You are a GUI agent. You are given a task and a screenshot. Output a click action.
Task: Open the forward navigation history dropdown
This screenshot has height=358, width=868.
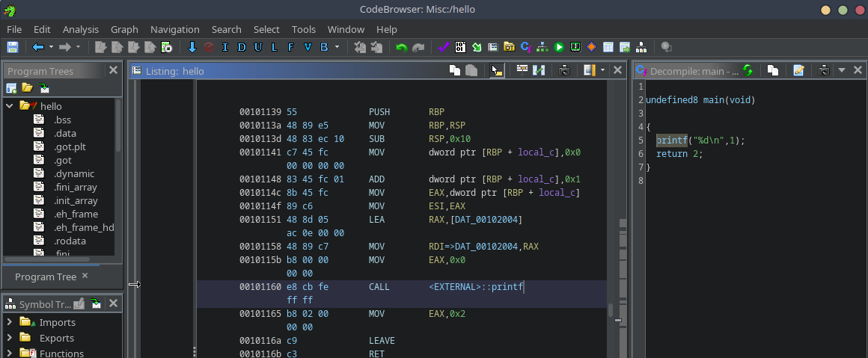pos(78,48)
